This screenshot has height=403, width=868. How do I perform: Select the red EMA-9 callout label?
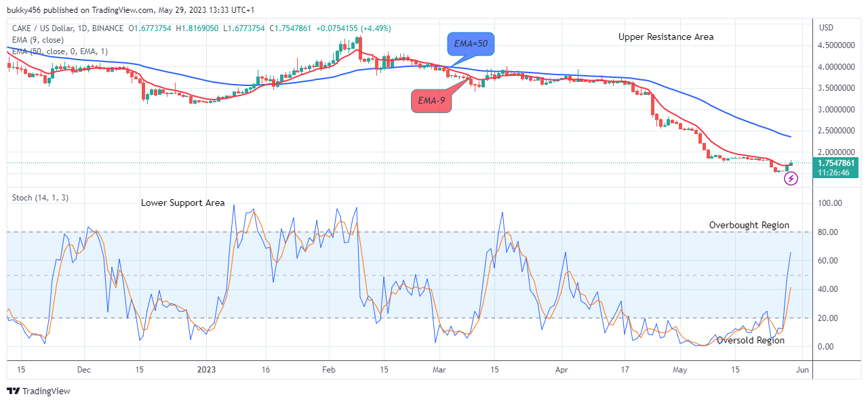click(x=431, y=100)
